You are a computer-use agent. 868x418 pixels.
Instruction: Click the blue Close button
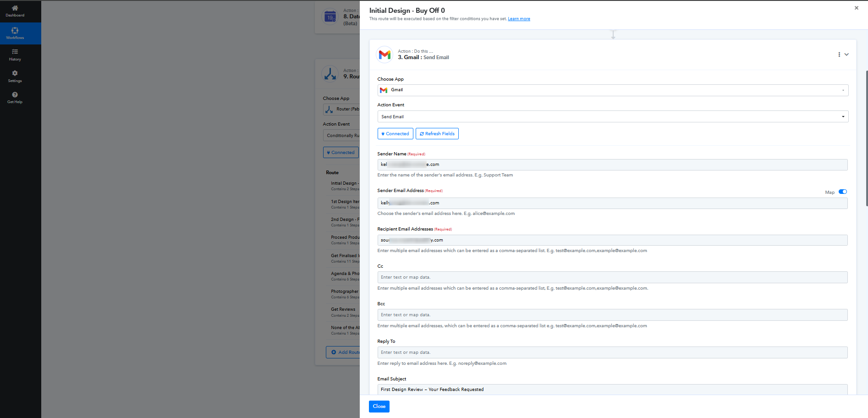[379, 407]
